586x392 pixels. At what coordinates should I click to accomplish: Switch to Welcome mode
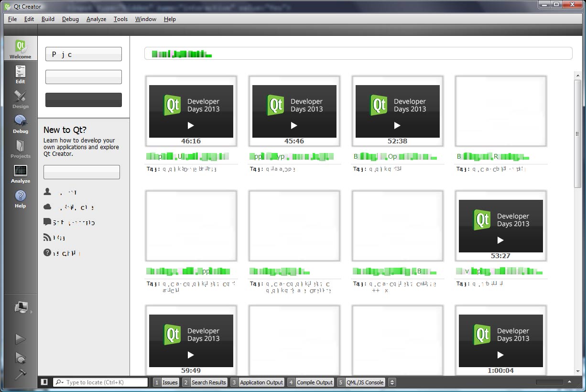click(x=21, y=49)
